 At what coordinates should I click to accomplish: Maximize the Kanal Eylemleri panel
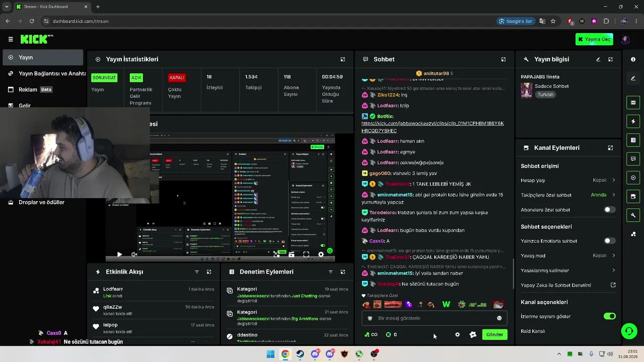point(610,148)
